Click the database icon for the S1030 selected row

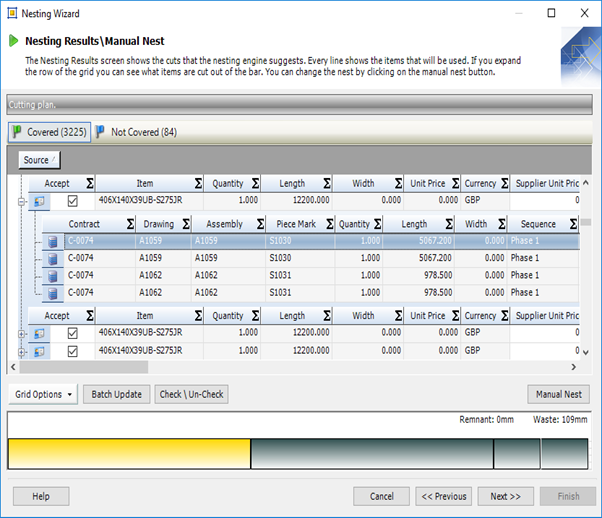pyautogui.click(x=53, y=241)
